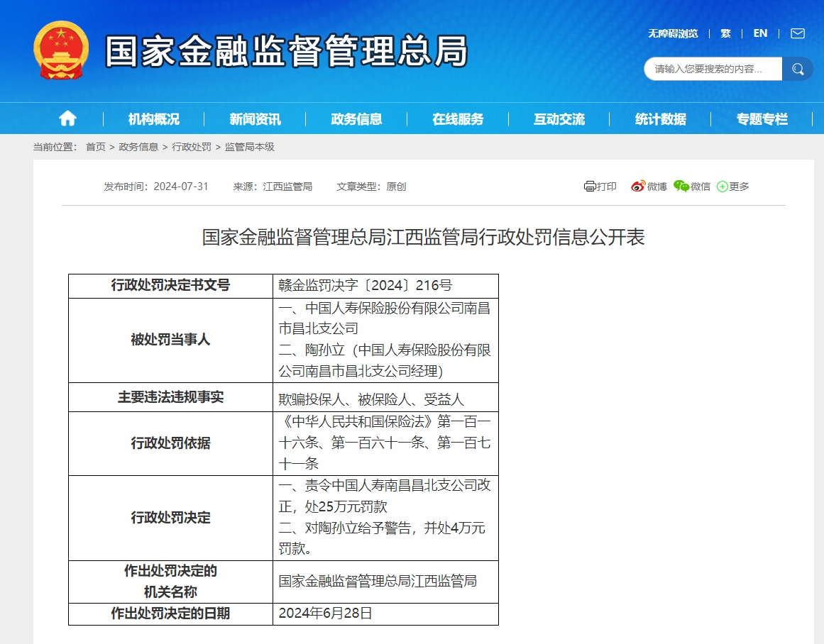The width and height of the screenshot is (824, 644).
Task: Open the mail envelope icon
Action: coord(797,33)
